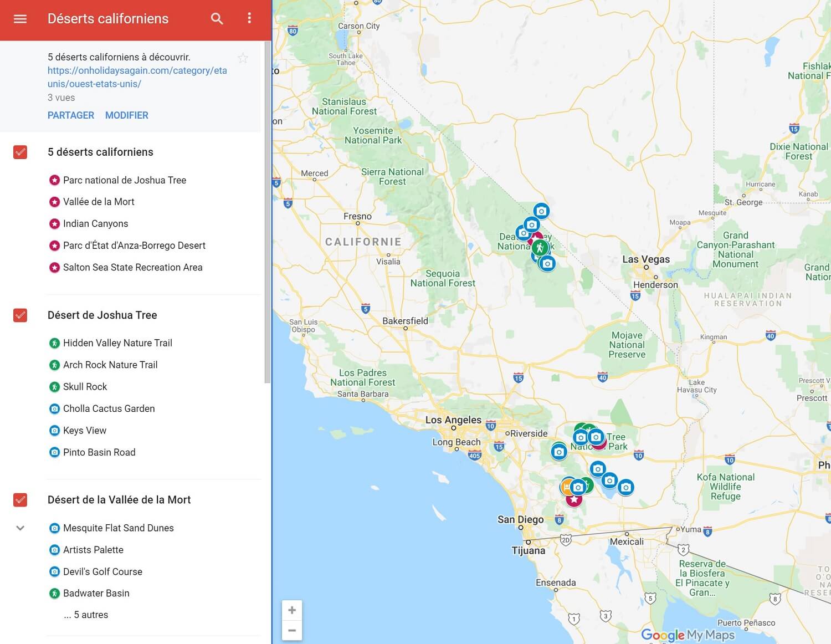Click the camera marker east of Riverside

pyautogui.click(x=559, y=452)
